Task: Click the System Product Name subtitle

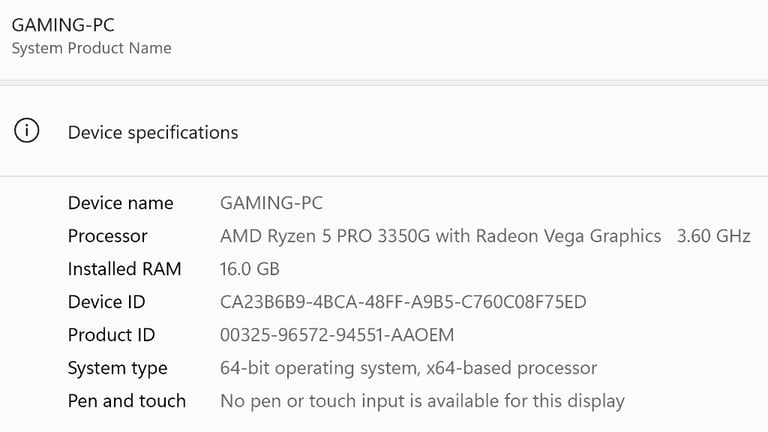Action: [92, 48]
